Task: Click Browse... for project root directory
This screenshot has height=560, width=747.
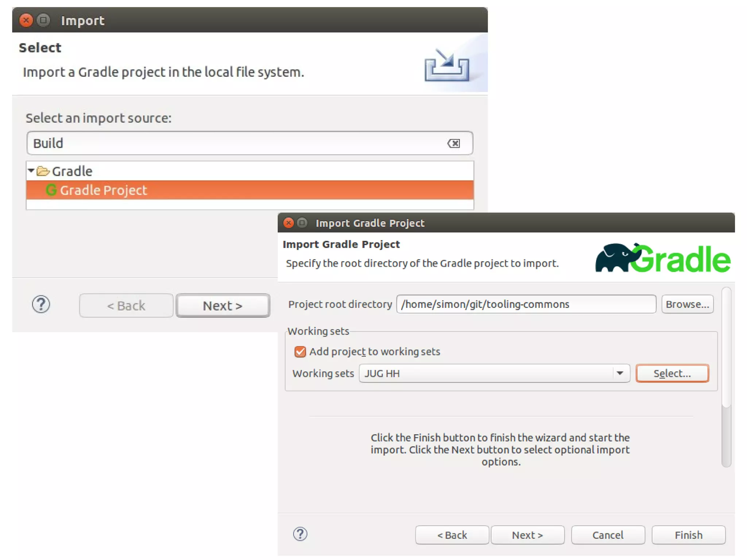Action: pos(687,304)
